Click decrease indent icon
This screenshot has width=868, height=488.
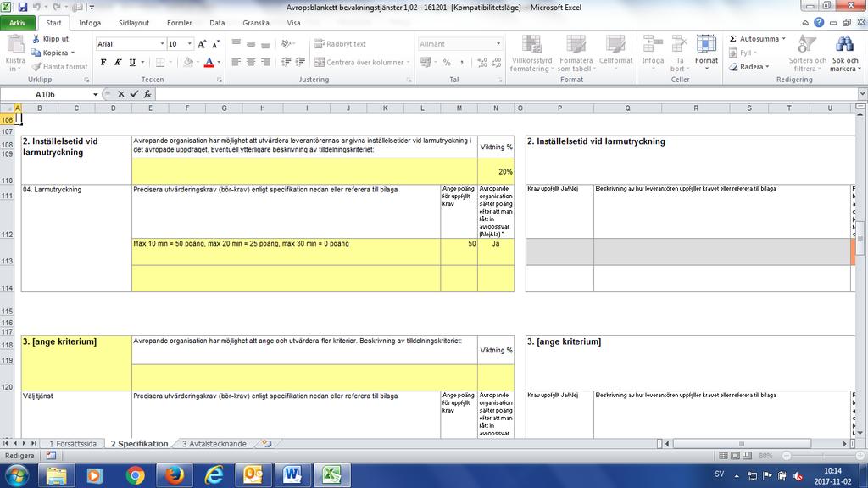pyautogui.click(x=286, y=62)
